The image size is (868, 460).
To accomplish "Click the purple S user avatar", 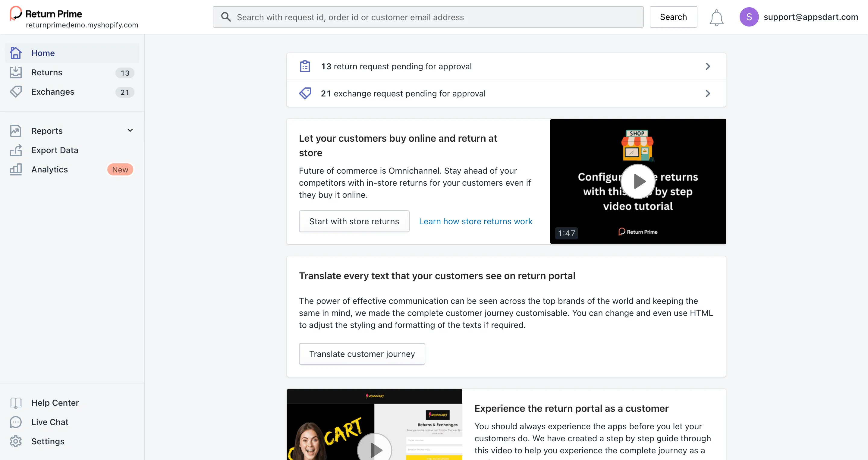I will (749, 17).
